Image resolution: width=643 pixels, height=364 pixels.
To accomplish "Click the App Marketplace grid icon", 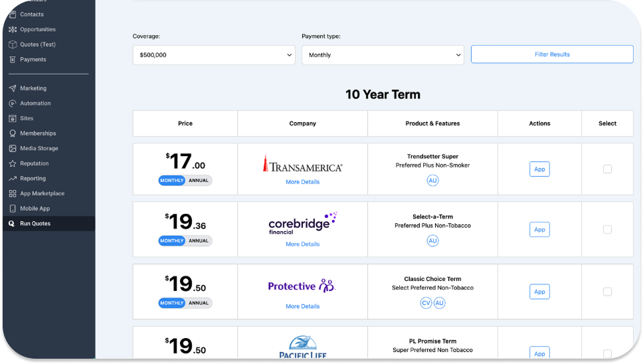I will [x=13, y=193].
